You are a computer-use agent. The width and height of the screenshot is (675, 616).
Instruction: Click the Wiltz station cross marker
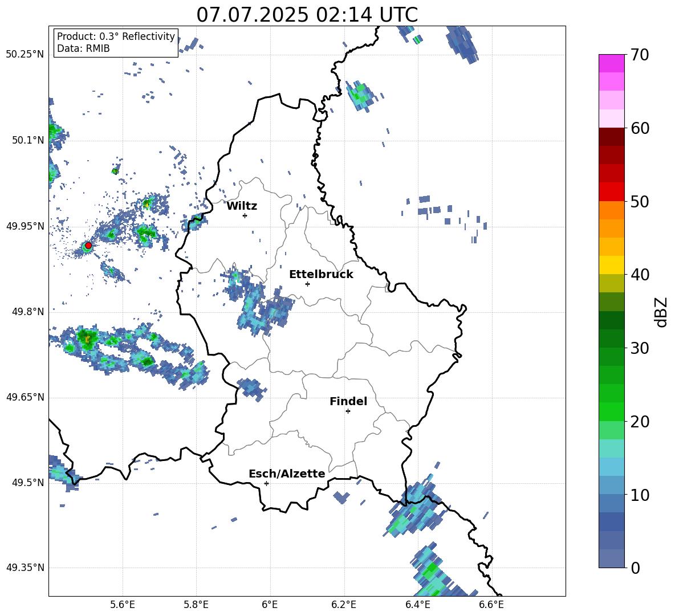pyautogui.click(x=245, y=215)
